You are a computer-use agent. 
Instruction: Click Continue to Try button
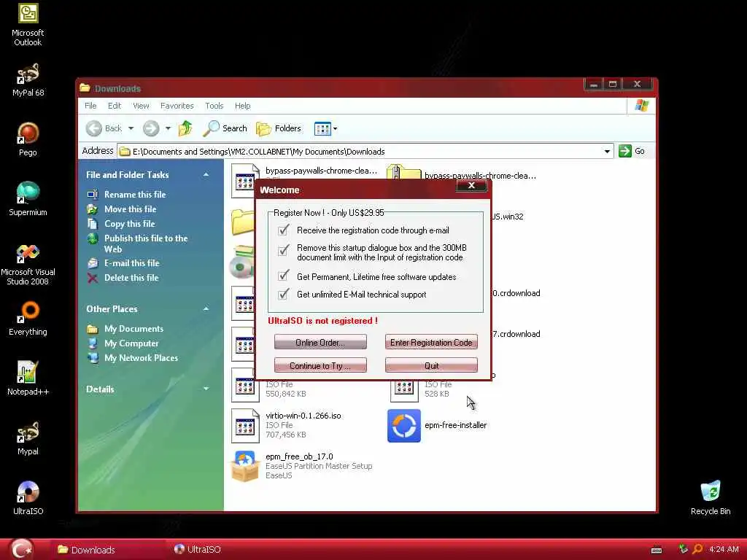320,366
